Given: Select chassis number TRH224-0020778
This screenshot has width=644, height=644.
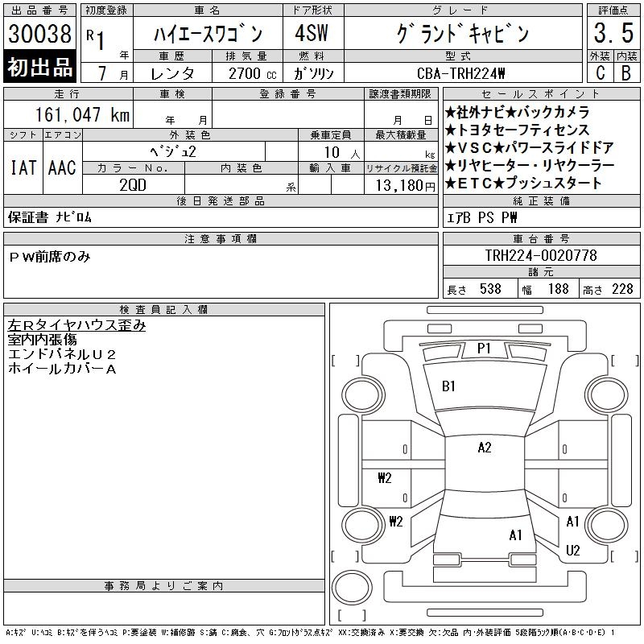Looking at the screenshot, I should 541,255.
